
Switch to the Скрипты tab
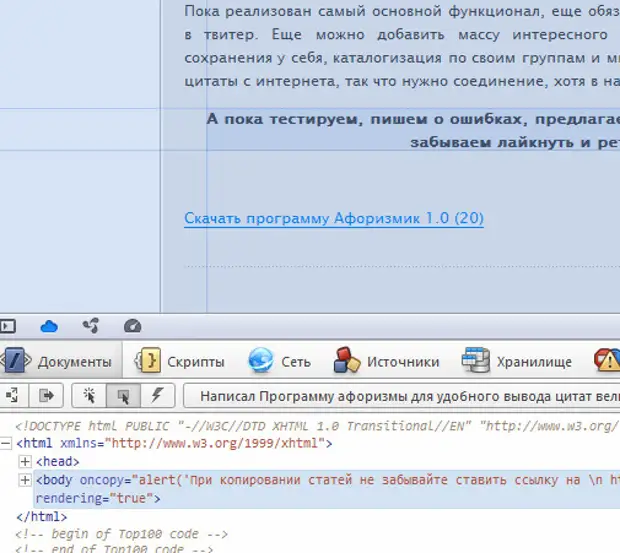[x=180, y=361]
